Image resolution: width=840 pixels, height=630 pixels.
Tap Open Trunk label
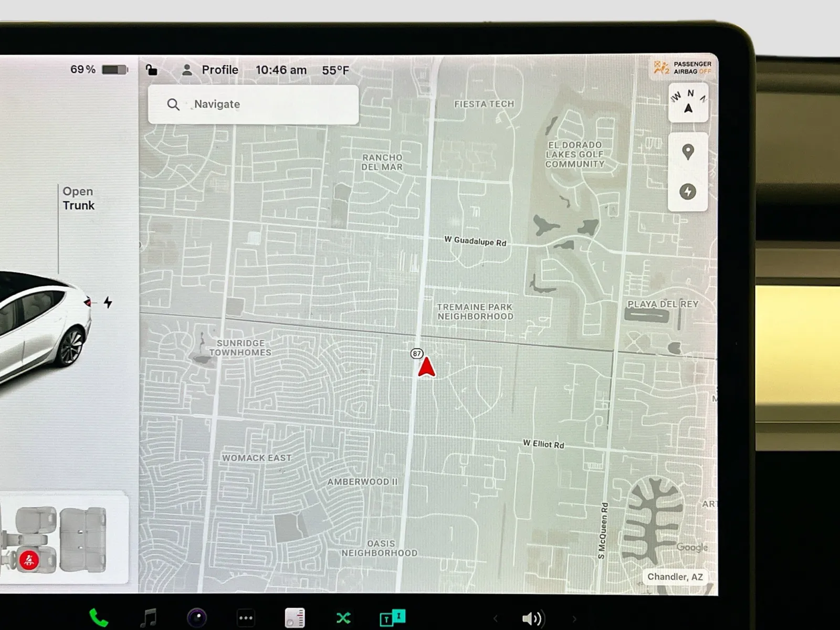78,198
